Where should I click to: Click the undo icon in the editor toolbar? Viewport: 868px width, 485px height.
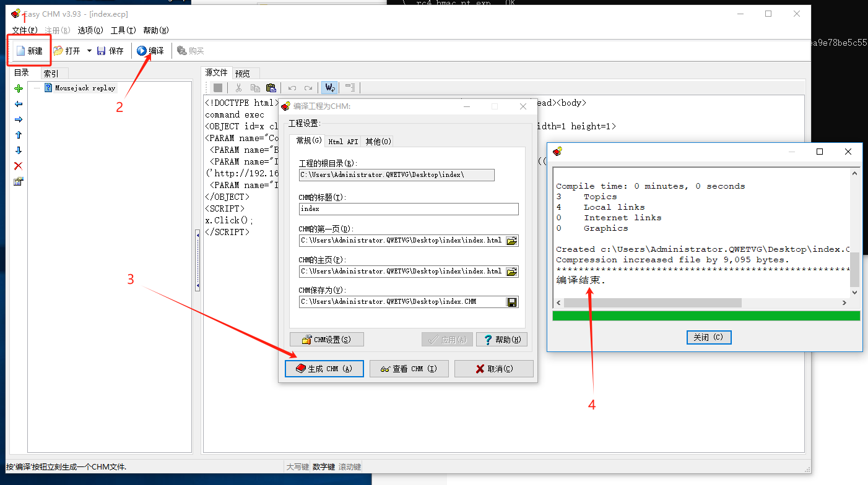point(292,88)
